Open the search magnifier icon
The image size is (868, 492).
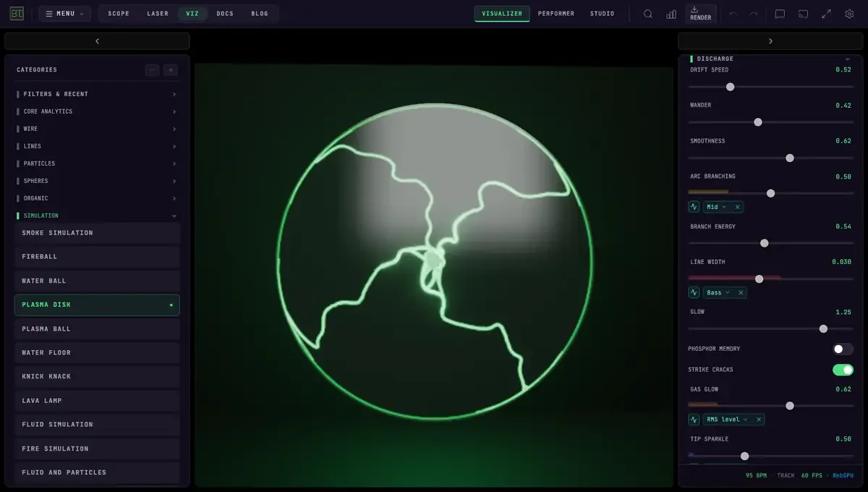648,14
